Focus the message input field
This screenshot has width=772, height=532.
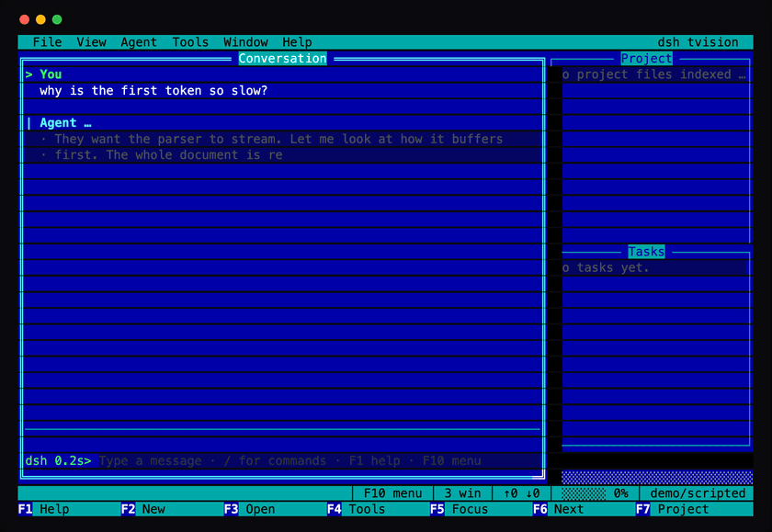pos(319,460)
